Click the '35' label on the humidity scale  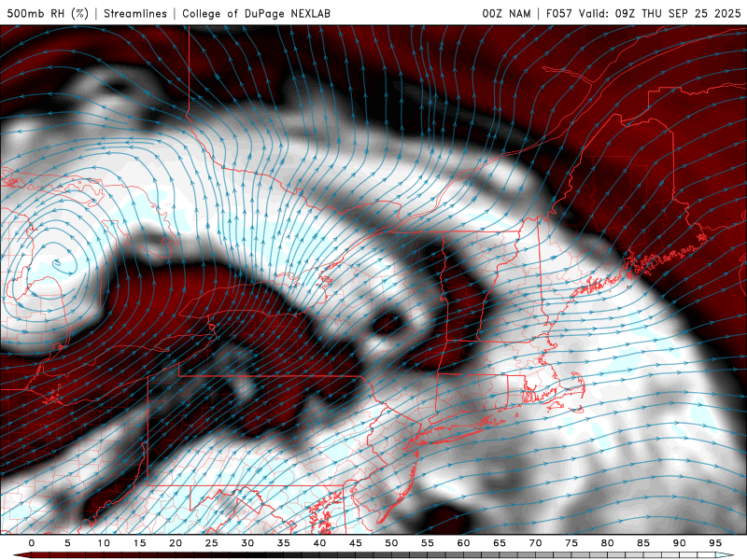tap(284, 543)
